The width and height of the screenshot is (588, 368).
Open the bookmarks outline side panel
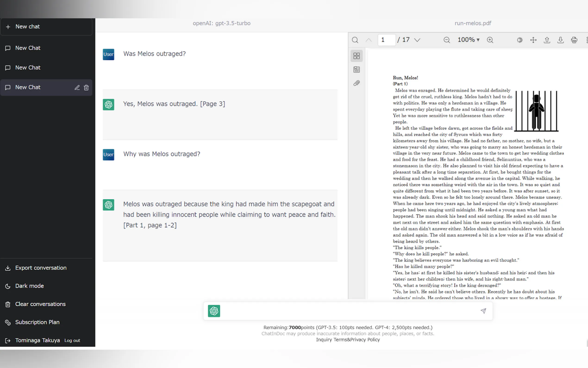(x=356, y=70)
